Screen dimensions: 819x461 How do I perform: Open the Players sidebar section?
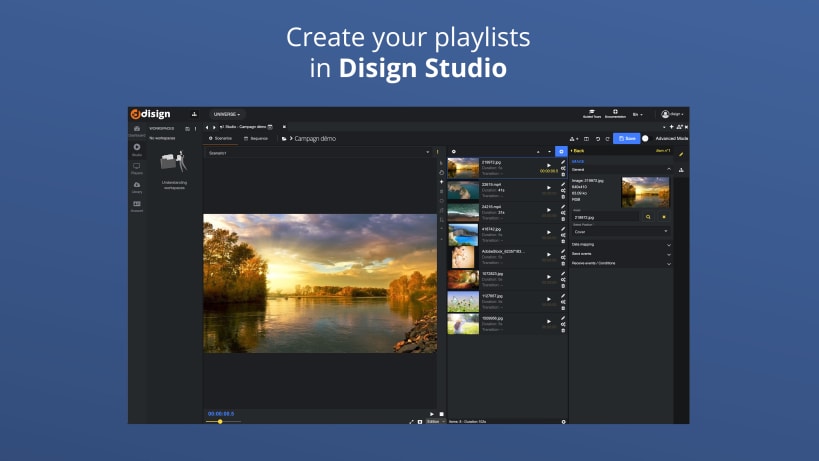point(137,168)
